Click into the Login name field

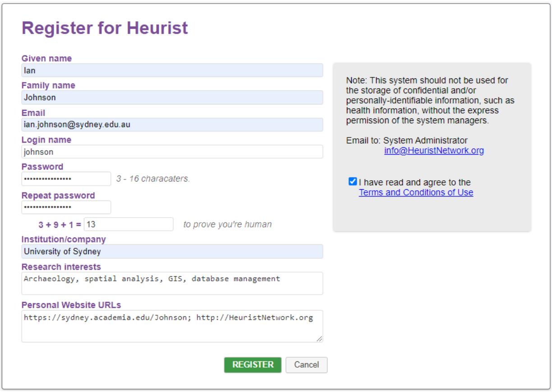(x=172, y=152)
